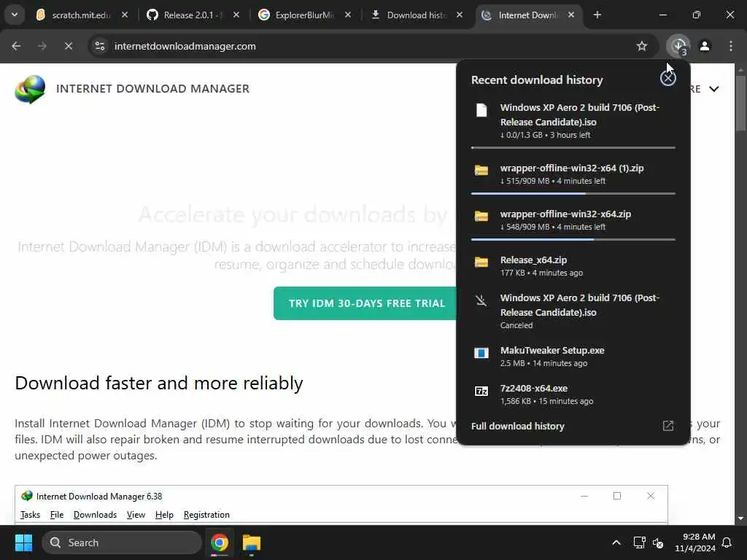Click the page vertical scrollbar thumb

[x=740, y=102]
